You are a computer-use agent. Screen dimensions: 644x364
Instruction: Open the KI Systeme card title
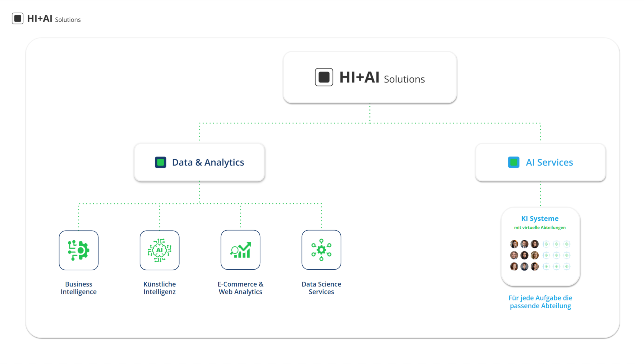[x=540, y=218]
